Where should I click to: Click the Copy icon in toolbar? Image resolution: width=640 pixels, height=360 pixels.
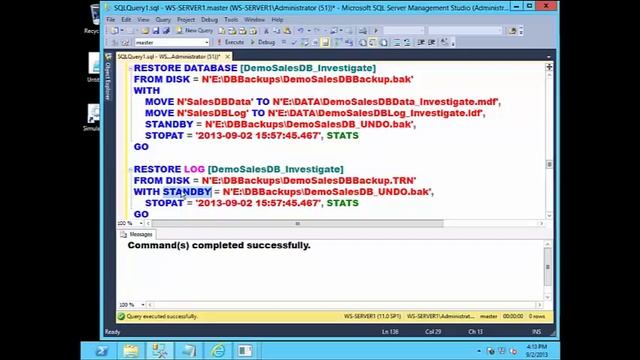click(x=276, y=31)
